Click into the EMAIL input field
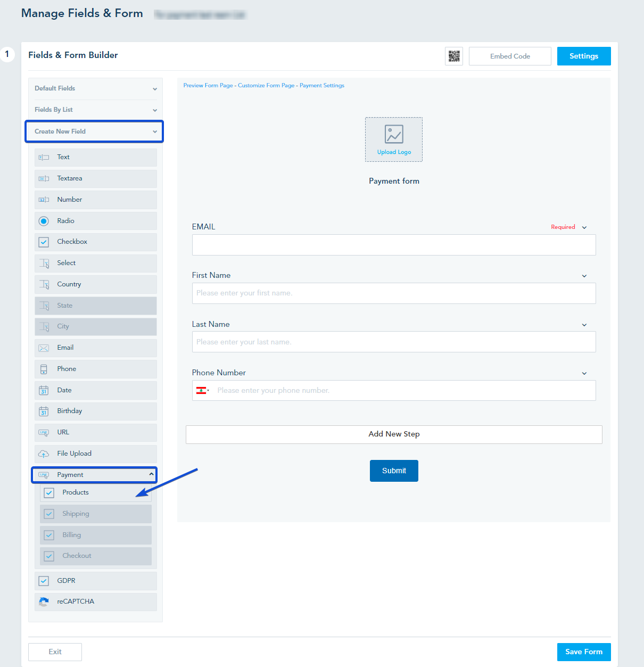 tap(394, 245)
